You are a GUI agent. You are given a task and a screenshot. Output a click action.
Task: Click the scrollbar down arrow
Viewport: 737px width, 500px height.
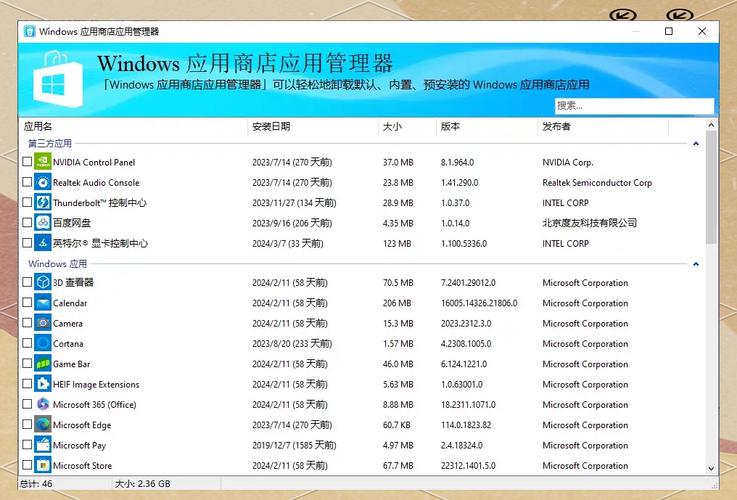click(711, 469)
